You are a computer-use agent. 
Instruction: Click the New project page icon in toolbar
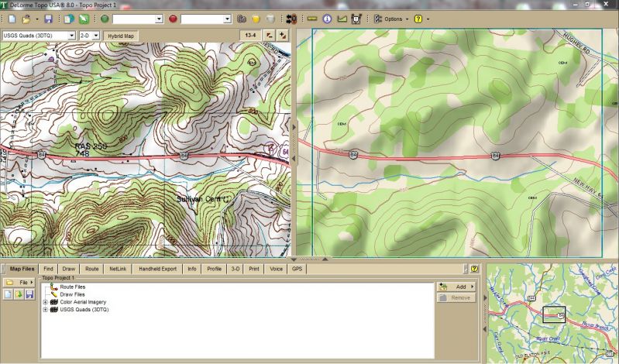[12, 19]
